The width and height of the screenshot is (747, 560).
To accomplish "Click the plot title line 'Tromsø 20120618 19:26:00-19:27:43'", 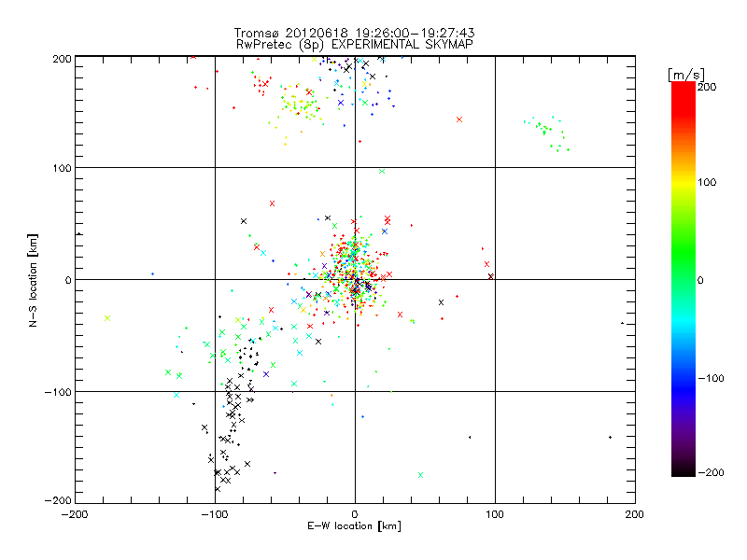I will (354, 33).
